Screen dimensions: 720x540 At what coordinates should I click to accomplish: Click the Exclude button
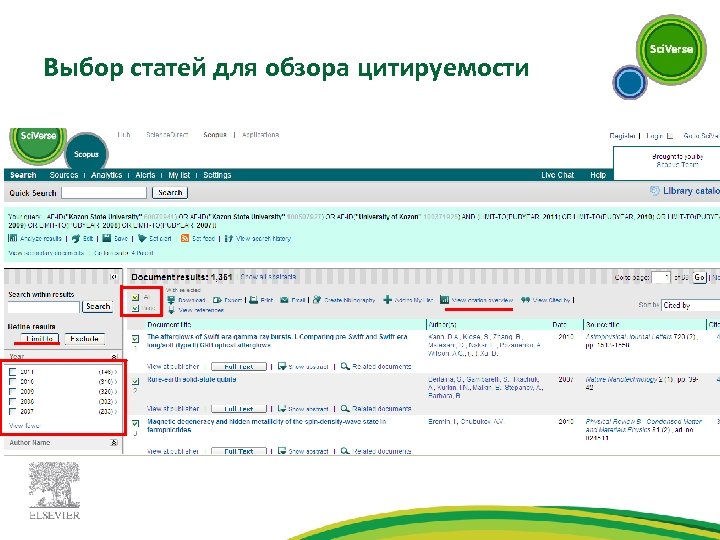84,339
